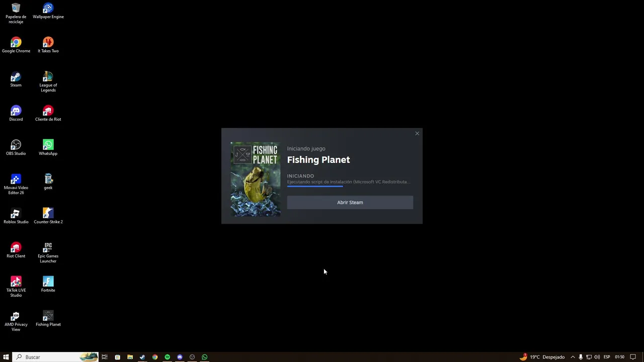Open the weather widget showing 19°C Despejado
Screen dimensions: 644x362
click(542, 357)
